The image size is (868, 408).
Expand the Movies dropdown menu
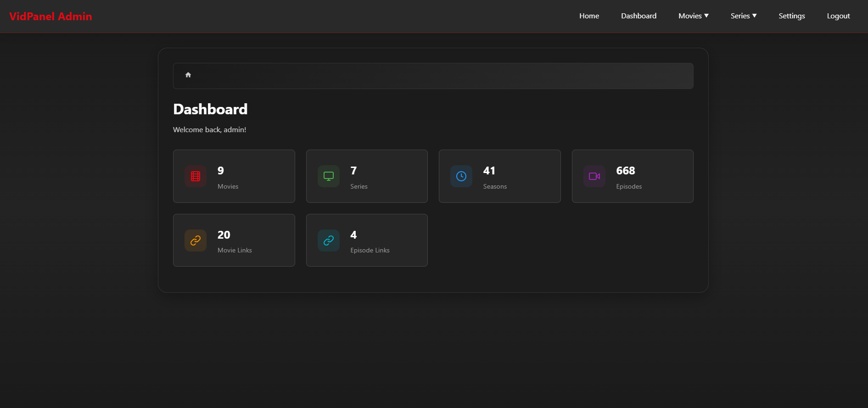(x=694, y=16)
